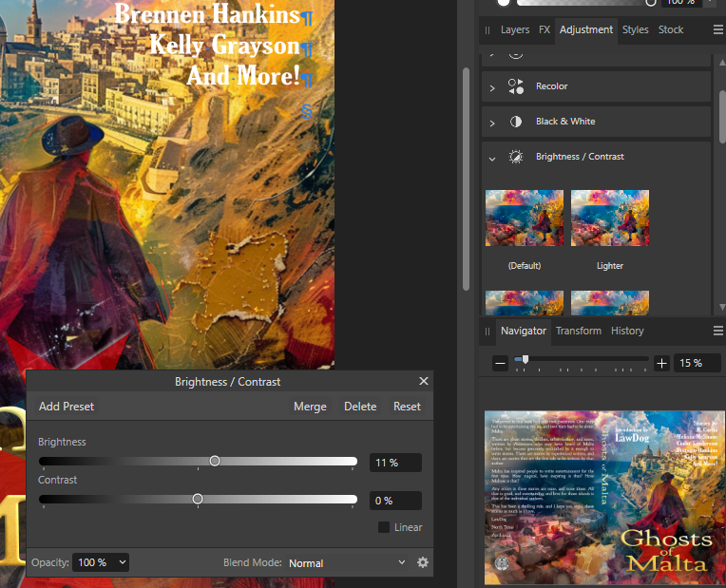Click the Navigator zoom in plus icon
Image resolution: width=726 pixels, height=588 pixels.
[662, 363]
